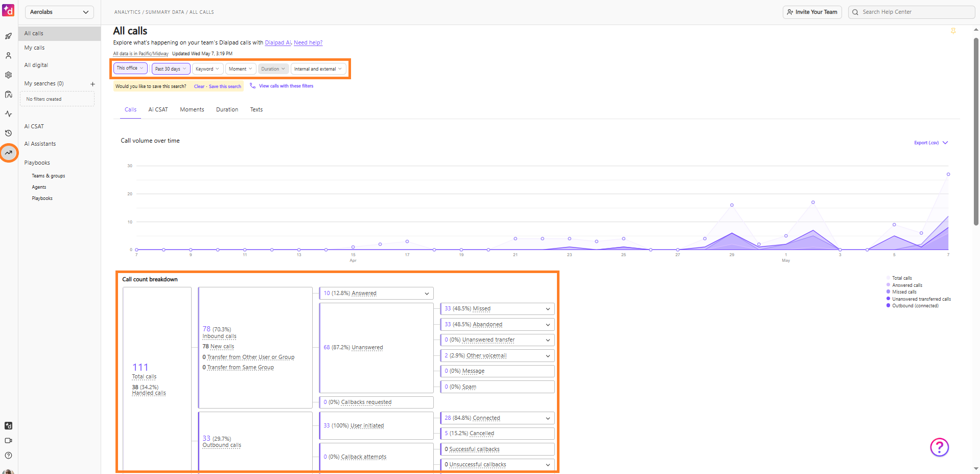Click the Outbound (connected) legend swatch
Screen dimensions: 980x474
pyautogui.click(x=888, y=306)
